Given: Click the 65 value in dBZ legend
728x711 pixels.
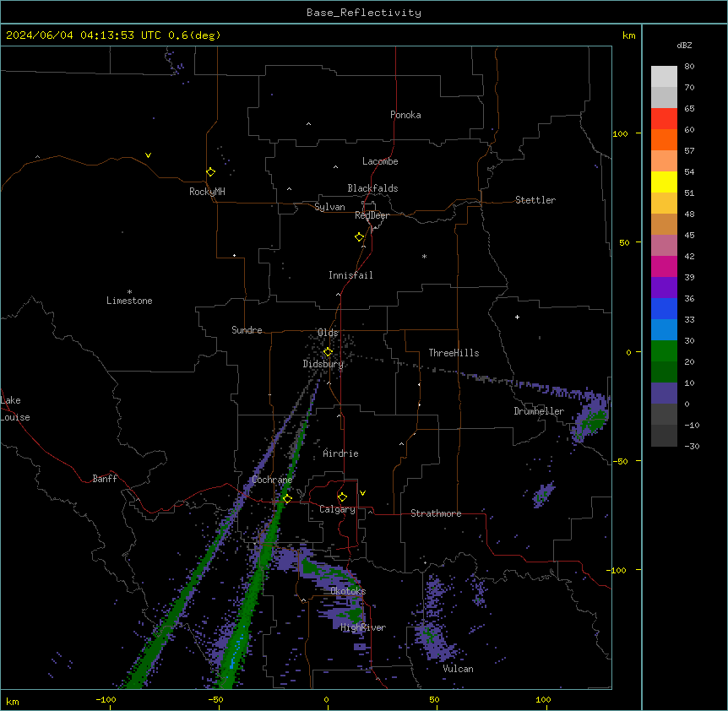Looking at the screenshot, I should pyautogui.click(x=689, y=108).
